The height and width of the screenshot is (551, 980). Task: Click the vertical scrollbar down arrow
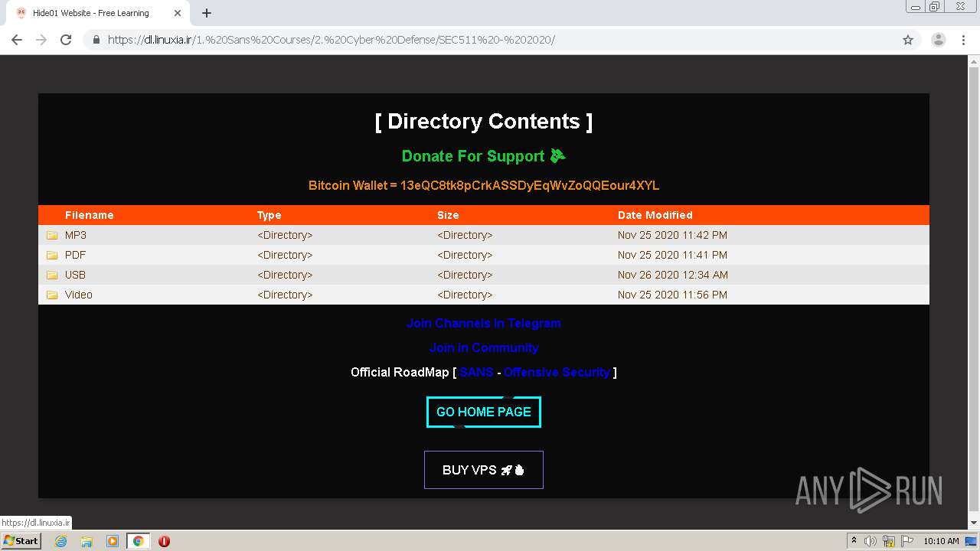coord(973,524)
